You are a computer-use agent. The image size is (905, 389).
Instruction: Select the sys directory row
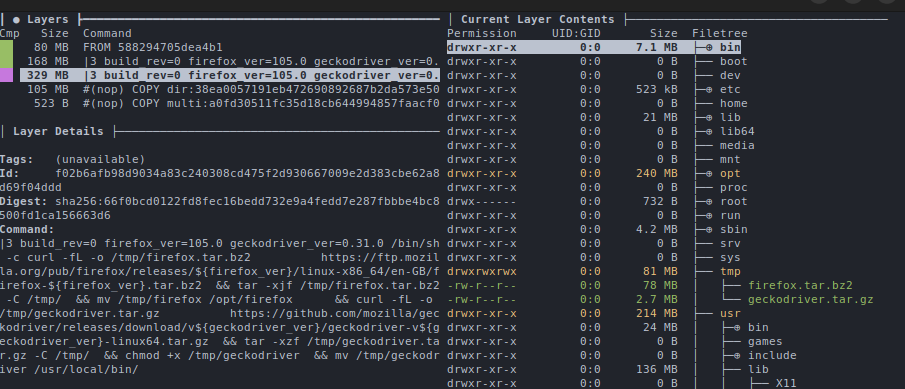(x=593, y=257)
